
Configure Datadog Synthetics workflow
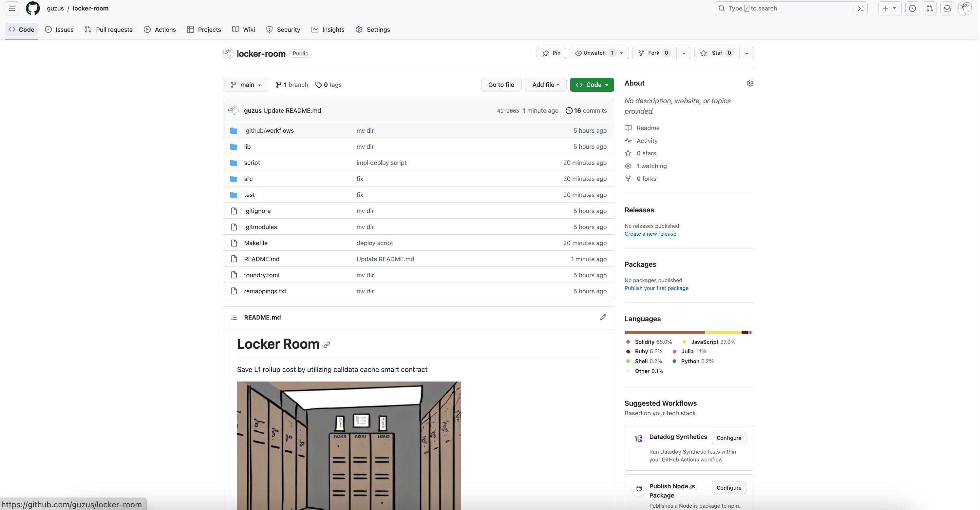728,438
